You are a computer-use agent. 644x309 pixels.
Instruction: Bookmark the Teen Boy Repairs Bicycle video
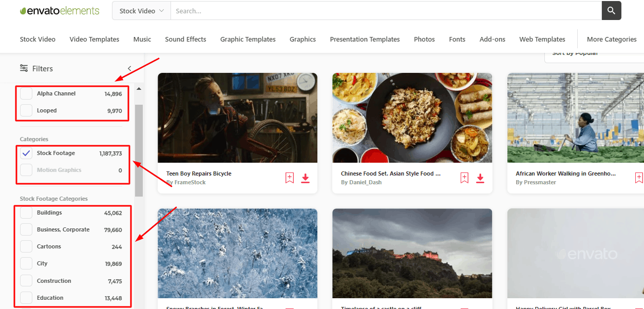point(290,178)
